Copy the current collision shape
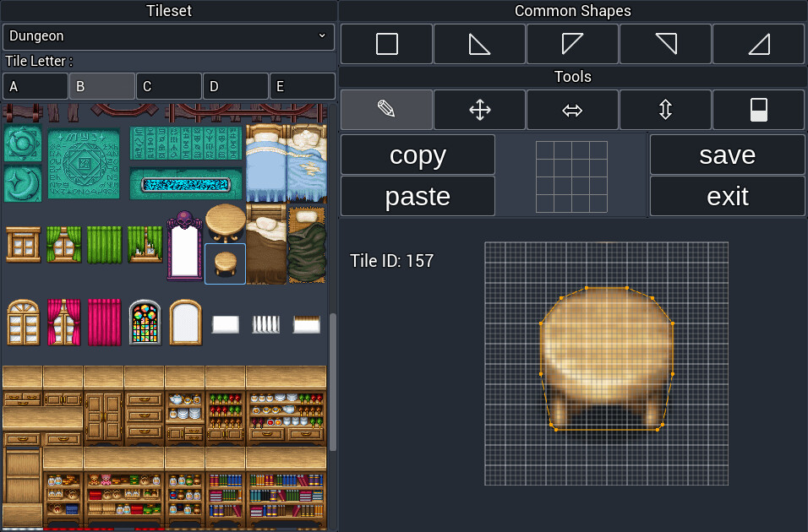 coord(418,155)
